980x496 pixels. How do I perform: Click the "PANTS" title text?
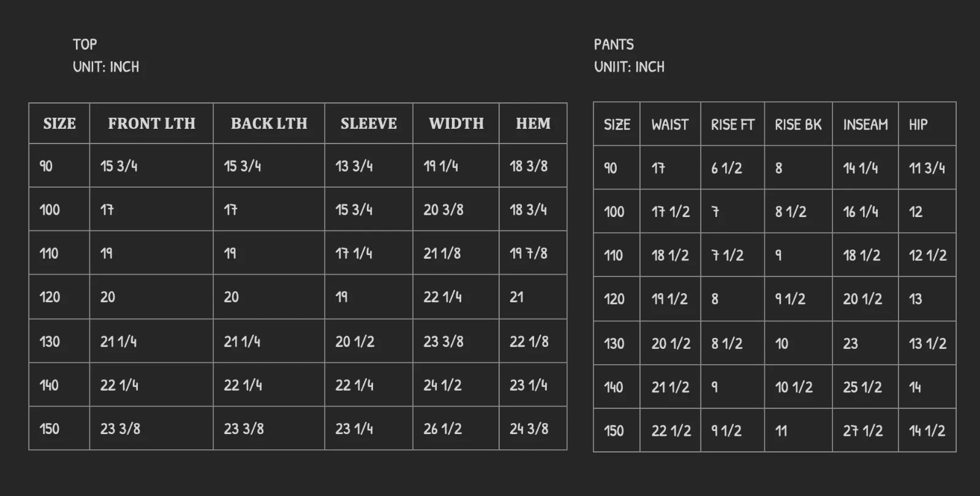click(x=614, y=45)
